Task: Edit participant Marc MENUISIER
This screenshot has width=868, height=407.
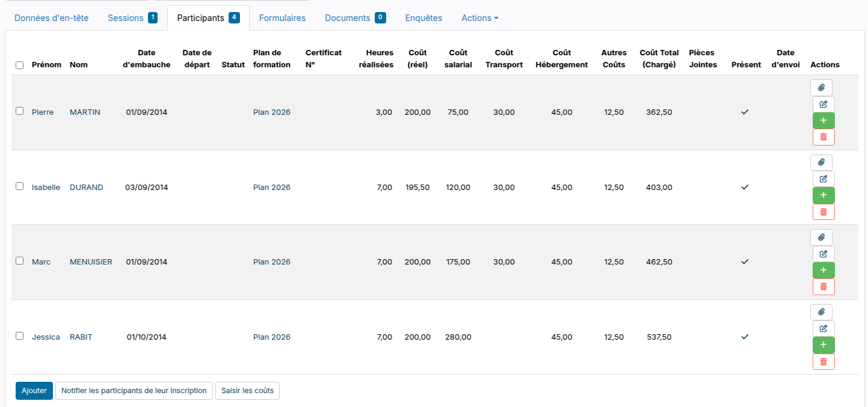Action: click(x=823, y=254)
